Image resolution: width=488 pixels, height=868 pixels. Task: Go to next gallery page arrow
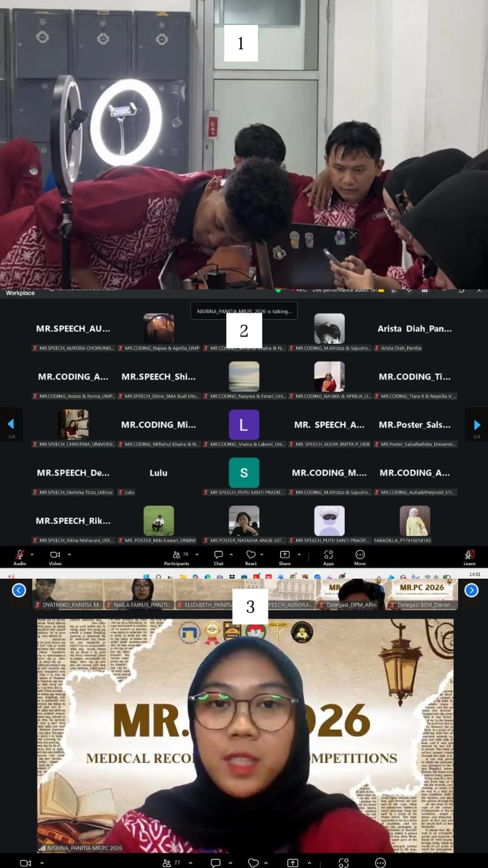(477, 425)
